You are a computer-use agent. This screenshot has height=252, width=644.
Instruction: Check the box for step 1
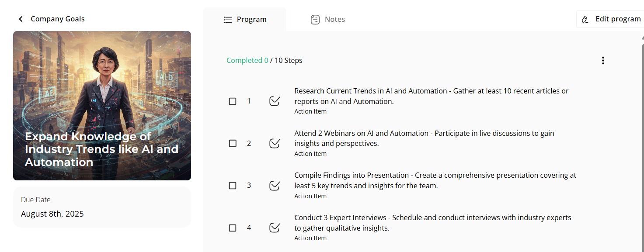pyautogui.click(x=233, y=101)
